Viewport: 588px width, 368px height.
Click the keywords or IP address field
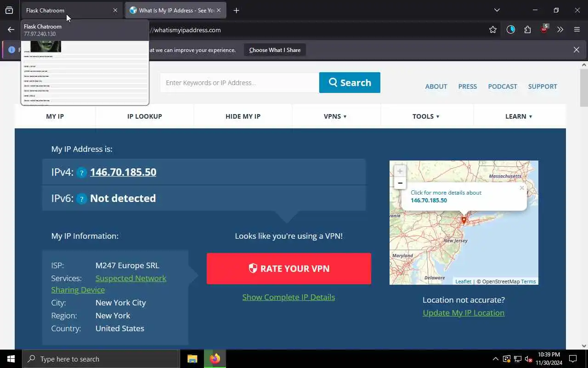[239, 82]
